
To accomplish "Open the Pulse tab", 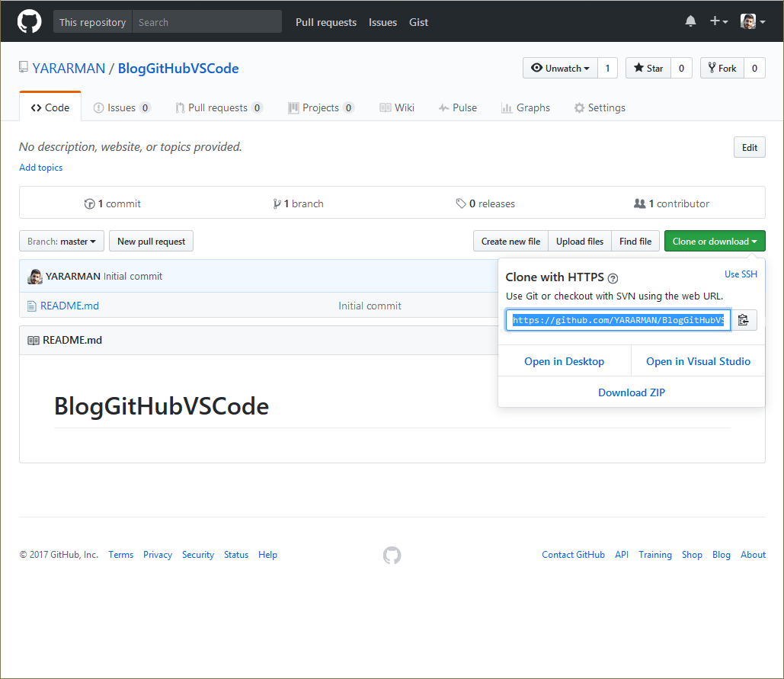I will click(x=457, y=107).
